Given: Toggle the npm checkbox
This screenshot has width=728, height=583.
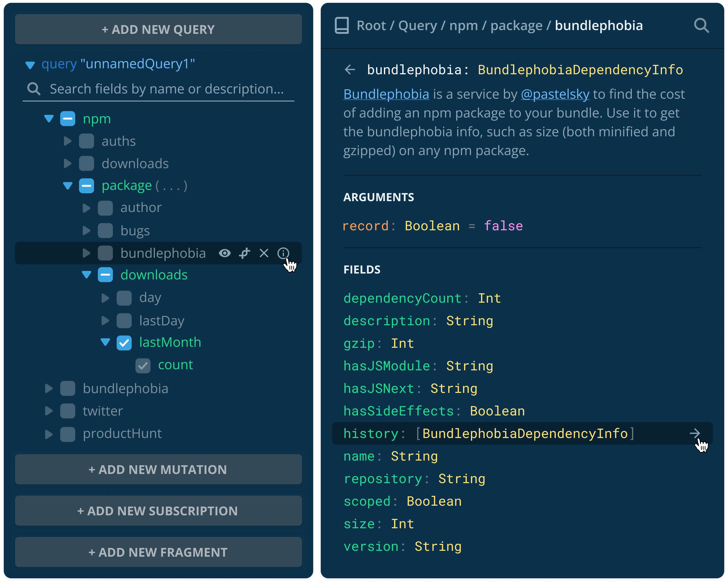Looking at the screenshot, I should (67, 119).
